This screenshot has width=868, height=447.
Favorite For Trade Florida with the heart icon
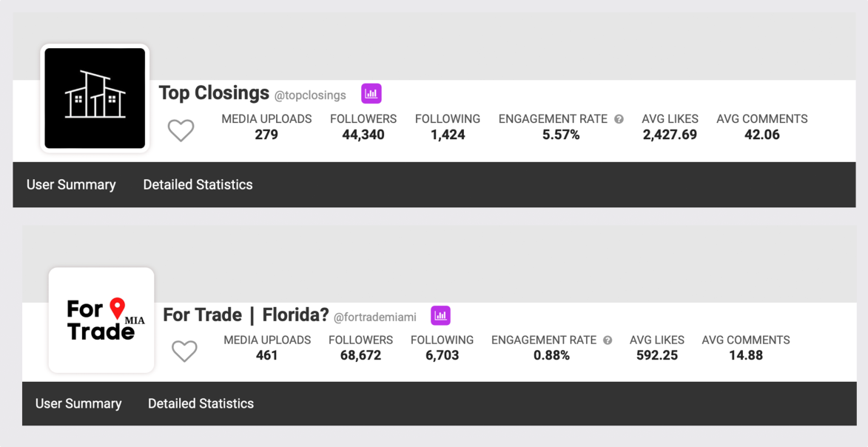pyautogui.click(x=184, y=351)
